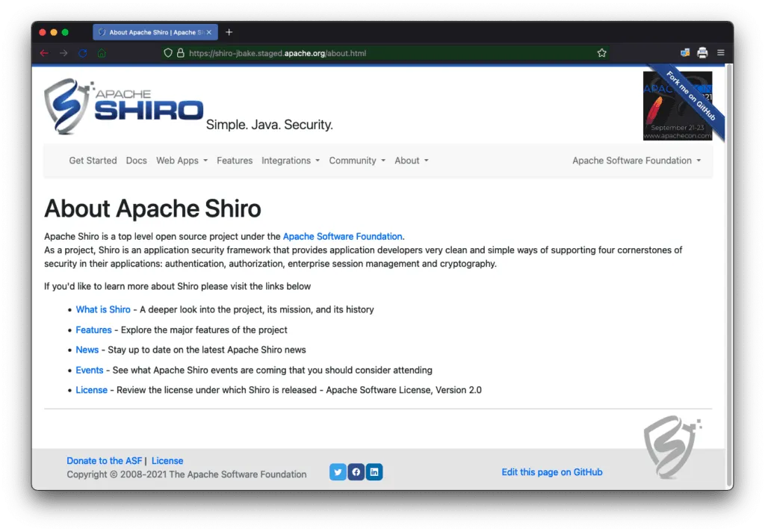This screenshot has width=765, height=532.
Task: Open the Apache Software Foundation dropdown
Action: [637, 161]
